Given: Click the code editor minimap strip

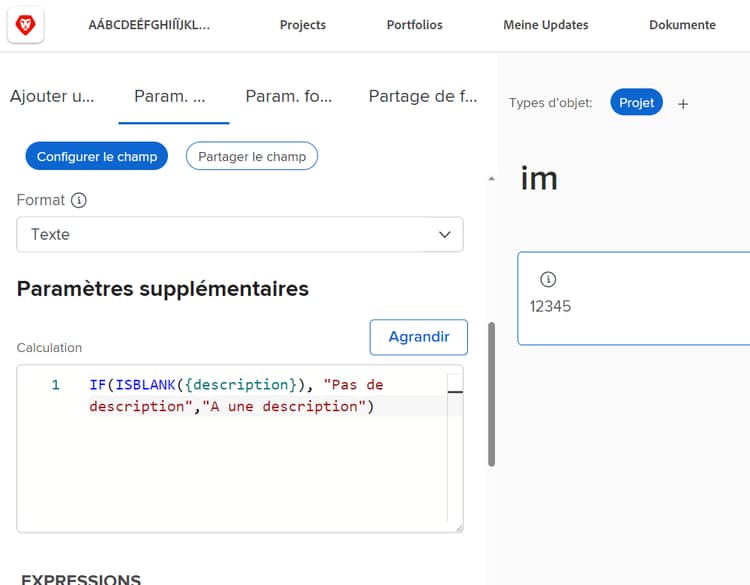Looking at the screenshot, I should pos(455,448).
